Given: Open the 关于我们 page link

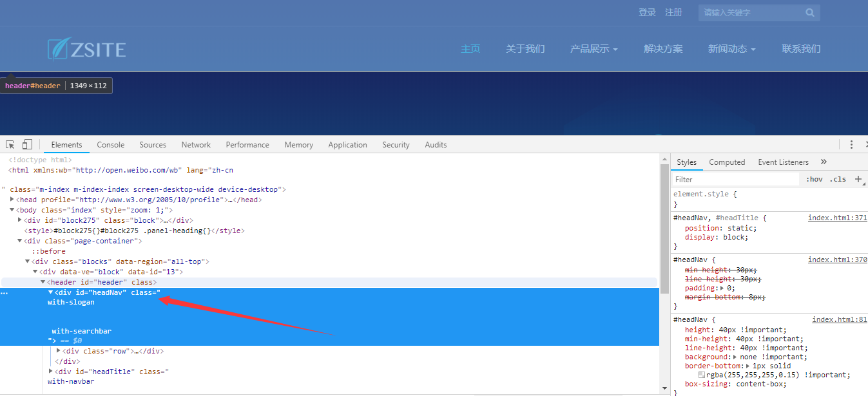Looking at the screenshot, I should [525, 49].
